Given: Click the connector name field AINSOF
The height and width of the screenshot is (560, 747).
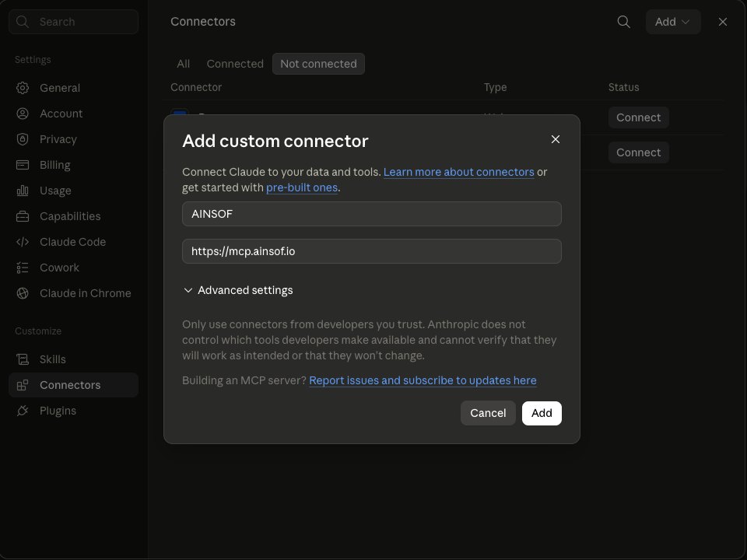Looking at the screenshot, I should [x=372, y=214].
